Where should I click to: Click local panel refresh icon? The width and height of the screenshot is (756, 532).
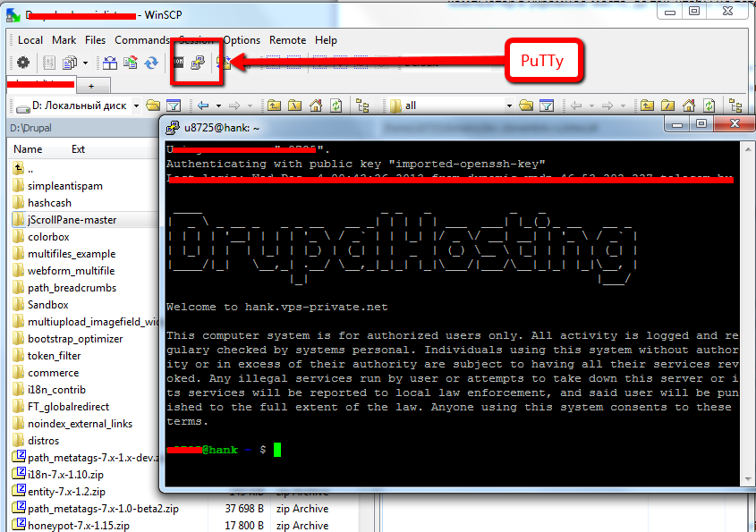coord(336,106)
